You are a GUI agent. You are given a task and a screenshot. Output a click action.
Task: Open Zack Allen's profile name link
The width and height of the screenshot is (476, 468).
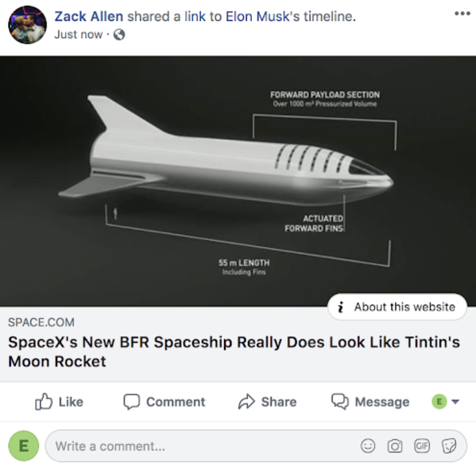click(x=88, y=17)
